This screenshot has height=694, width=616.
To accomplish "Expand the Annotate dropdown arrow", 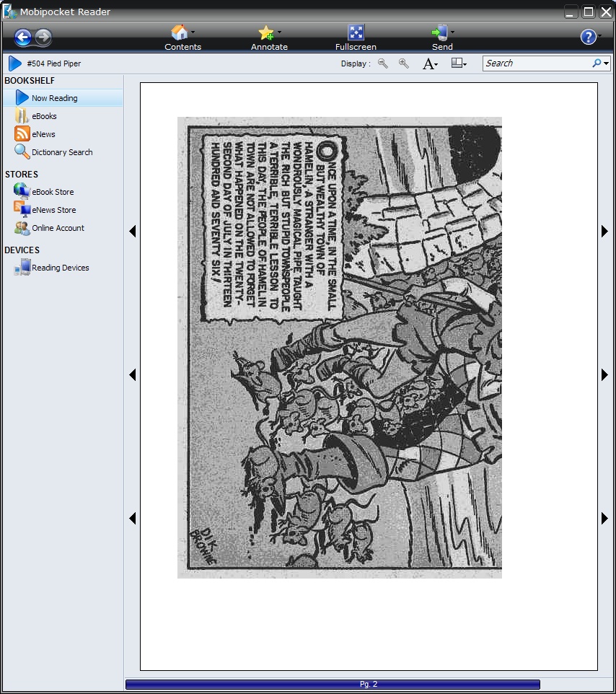I will pos(279,32).
